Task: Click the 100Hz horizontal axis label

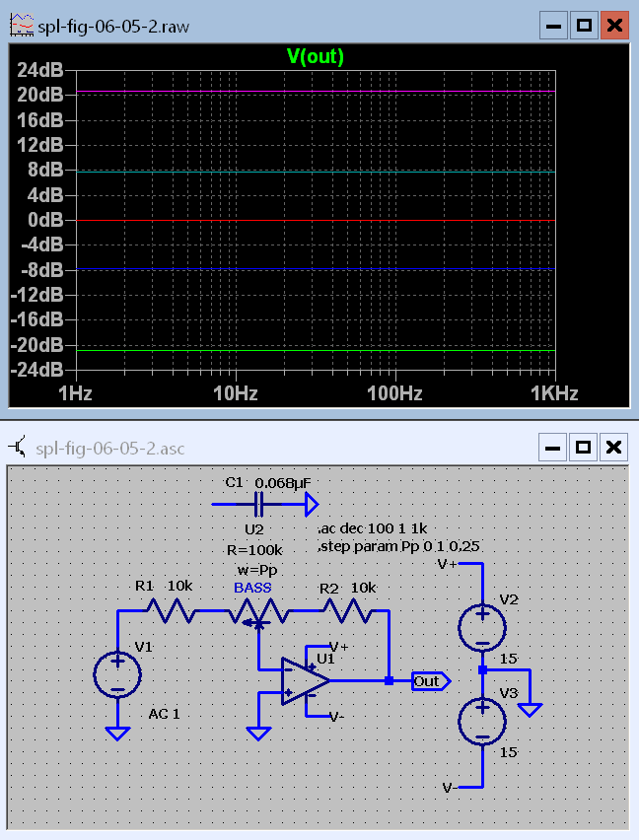Action: point(395,394)
